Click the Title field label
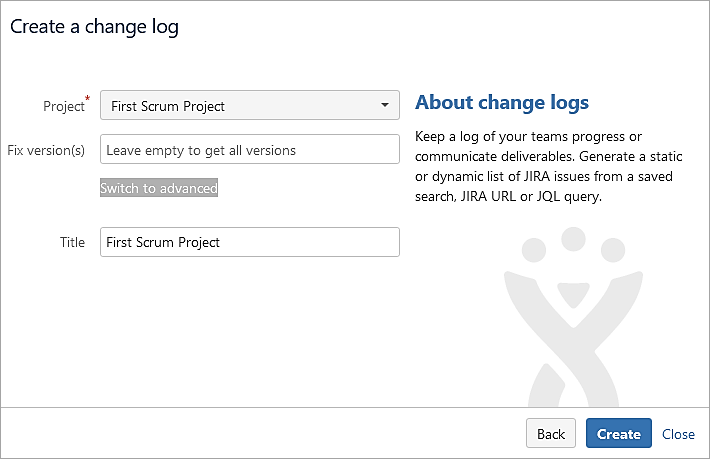The width and height of the screenshot is (710, 459). [72, 242]
